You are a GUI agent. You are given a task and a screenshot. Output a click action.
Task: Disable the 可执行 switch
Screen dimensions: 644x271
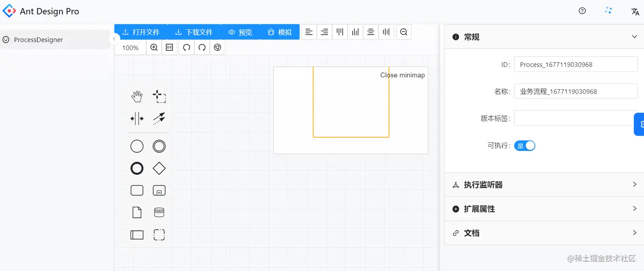(x=525, y=145)
